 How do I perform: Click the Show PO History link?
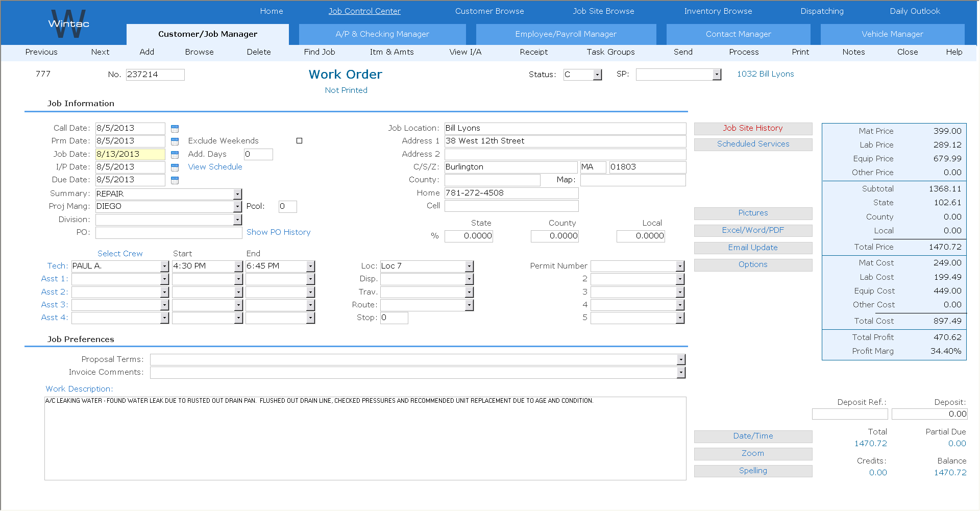click(278, 232)
